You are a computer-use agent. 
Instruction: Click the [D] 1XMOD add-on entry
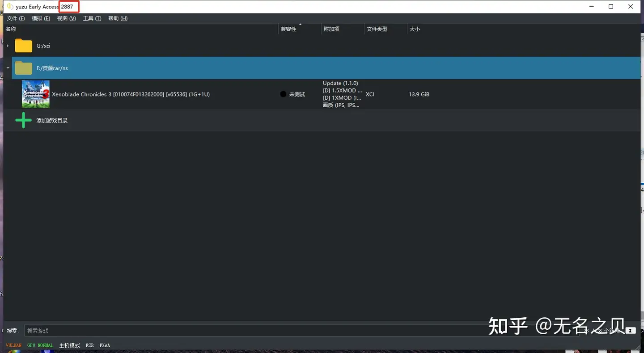[x=342, y=97]
